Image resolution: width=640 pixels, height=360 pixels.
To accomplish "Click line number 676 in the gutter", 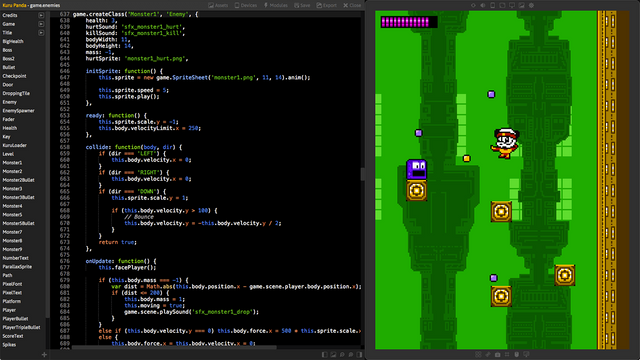I will point(64,261).
